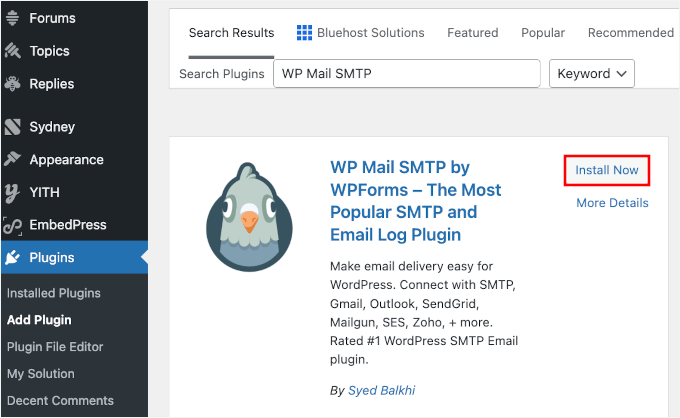Open the WP Mail SMTP plugin title link
680x418 pixels.
coord(415,201)
